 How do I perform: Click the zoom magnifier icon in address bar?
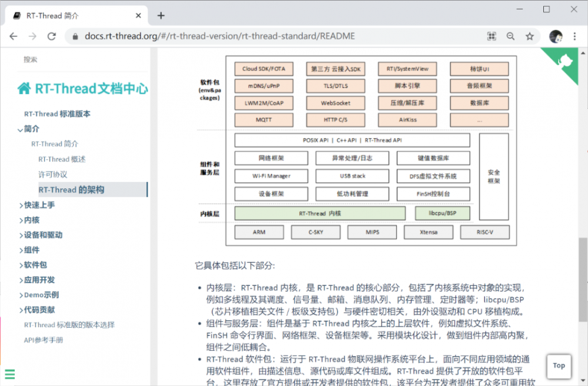(x=510, y=36)
